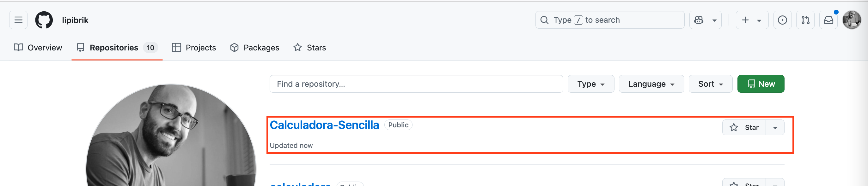
Task: Open the Type filter dropdown
Action: (x=591, y=84)
